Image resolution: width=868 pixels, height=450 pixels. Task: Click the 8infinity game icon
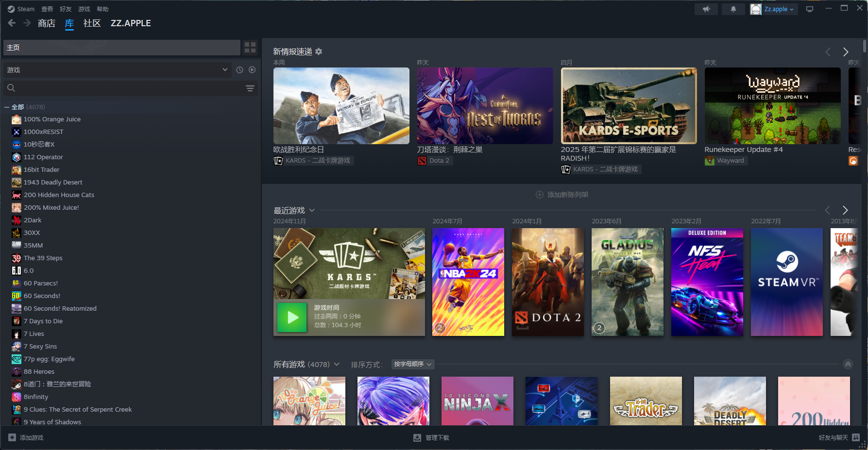point(17,397)
